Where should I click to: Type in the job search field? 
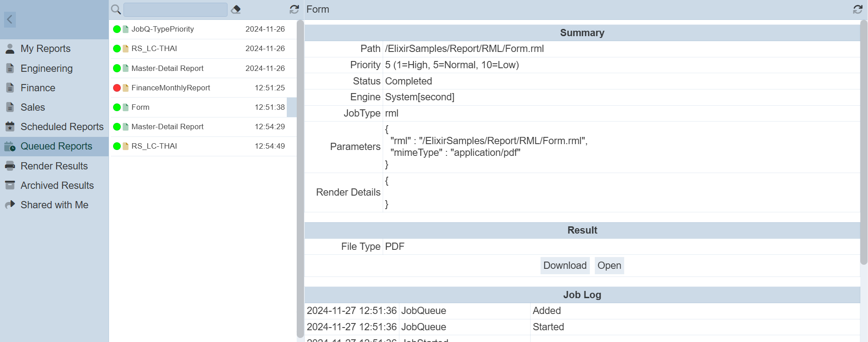coord(175,9)
